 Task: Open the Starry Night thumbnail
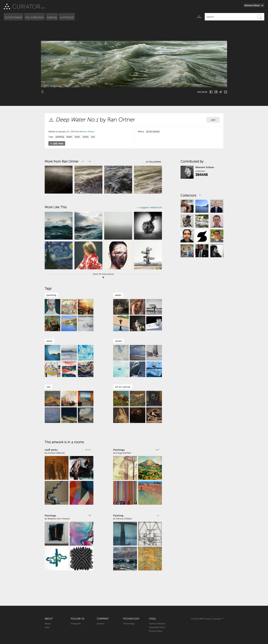point(59,255)
